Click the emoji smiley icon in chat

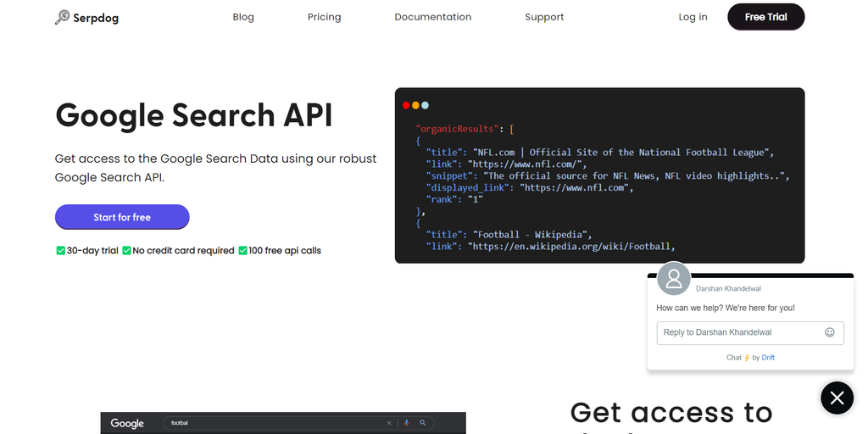click(x=830, y=332)
